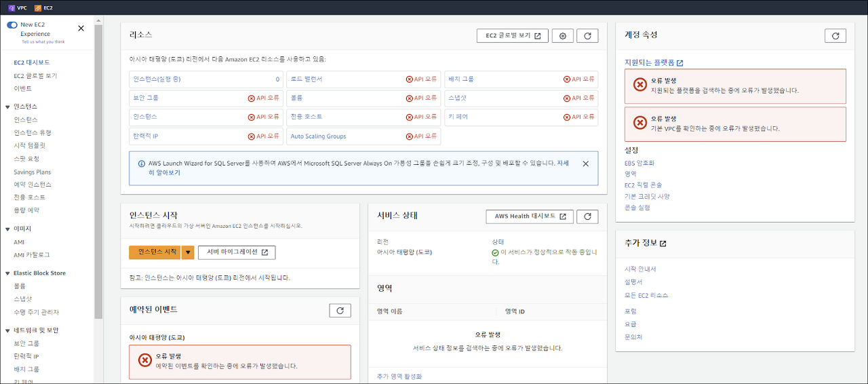Open the 인스턴스 시작 dropdown arrow

[x=188, y=252]
